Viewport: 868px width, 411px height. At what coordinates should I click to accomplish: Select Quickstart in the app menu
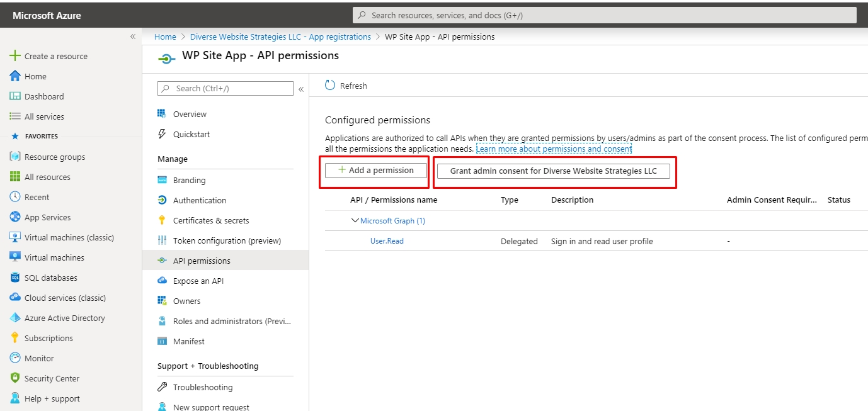(x=226, y=134)
